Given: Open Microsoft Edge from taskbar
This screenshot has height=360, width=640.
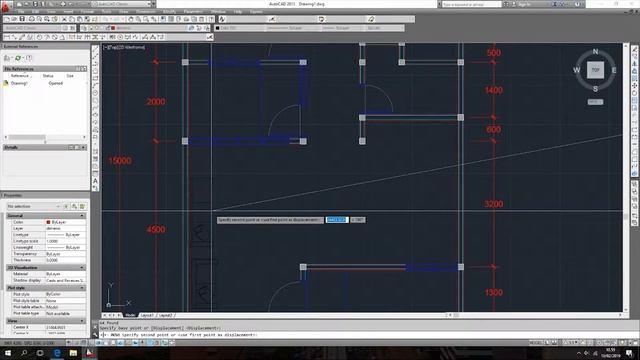Looking at the screenshot, I should click(57, 353).
